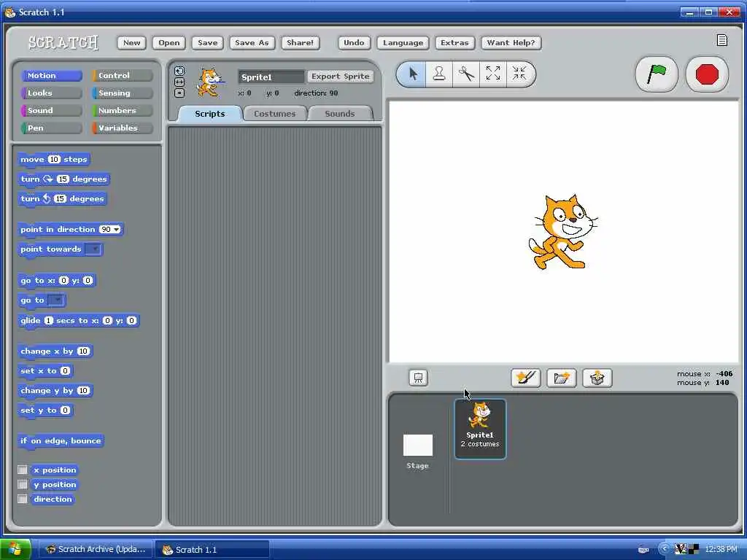
Task: Set rotation style to left-right flip
Action: tap(179, 82)
